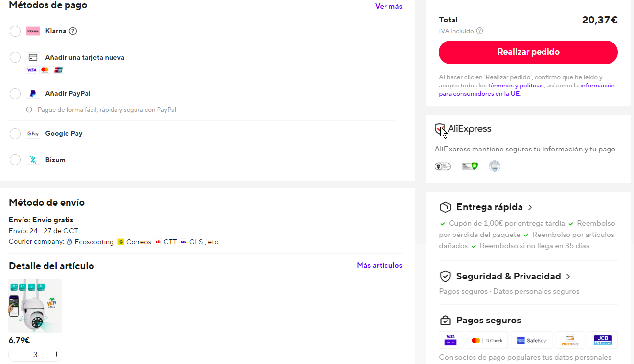
Task: Click the PayPal logo icon
Action: [33, 94]
